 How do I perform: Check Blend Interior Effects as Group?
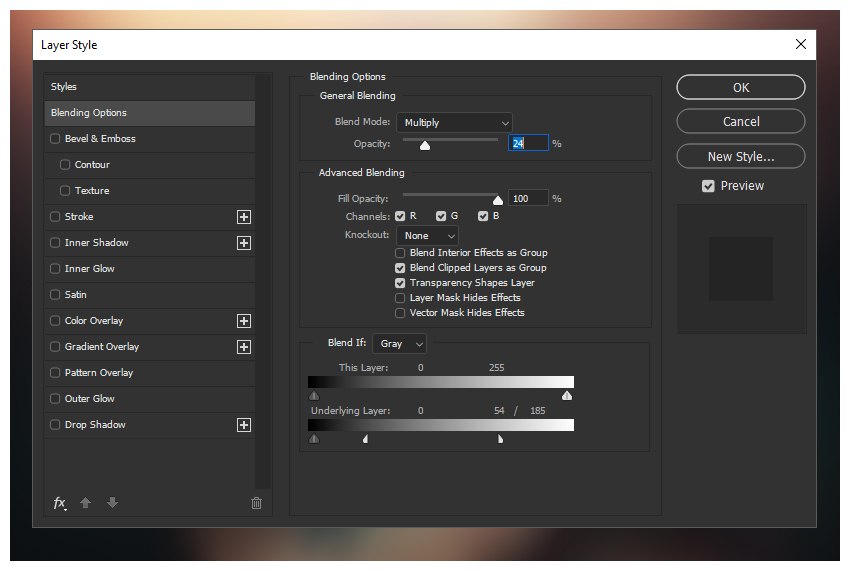tap(400, 253)
